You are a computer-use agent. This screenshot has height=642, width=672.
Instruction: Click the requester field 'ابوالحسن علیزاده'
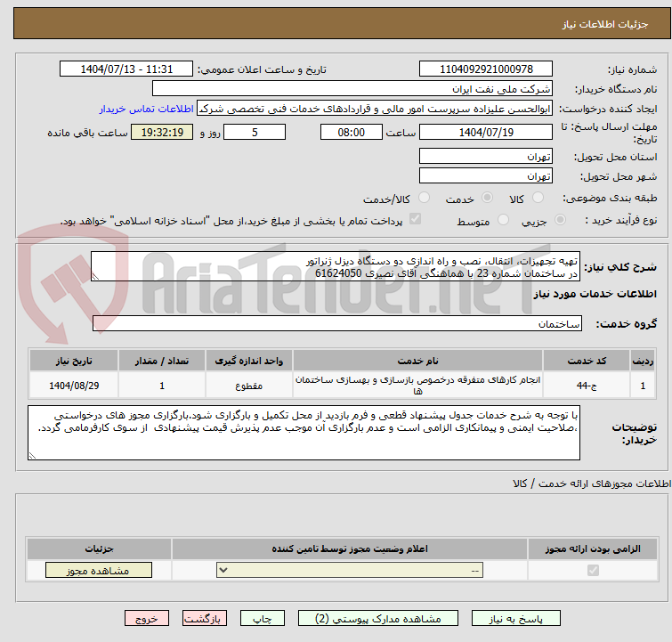[x=375, y=109]
